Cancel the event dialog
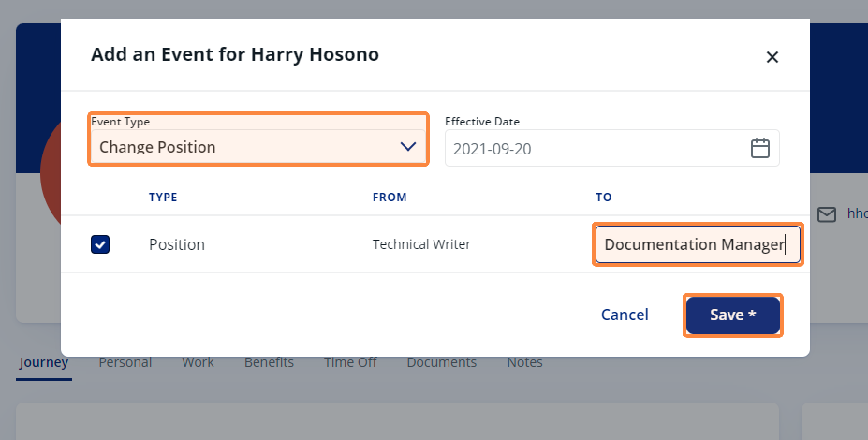Screen dimensions: 868x440 click(625, 315)
